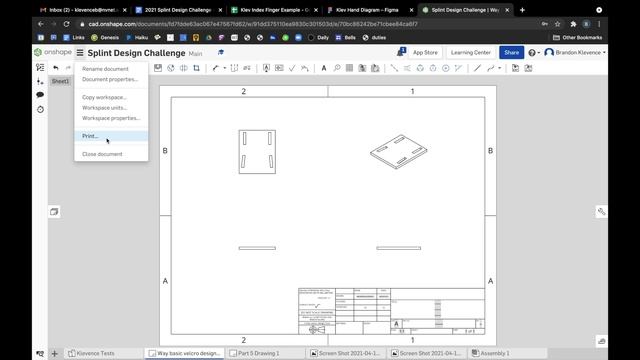Open Chrome three-dot menu

[x=599, y=24]
